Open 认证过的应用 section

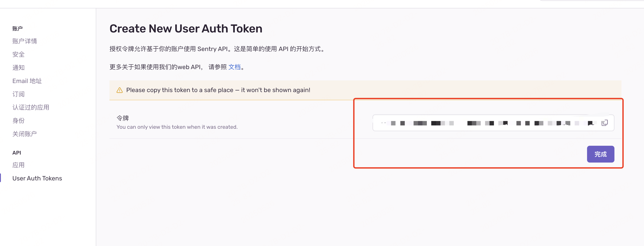[x=31, y=107]
